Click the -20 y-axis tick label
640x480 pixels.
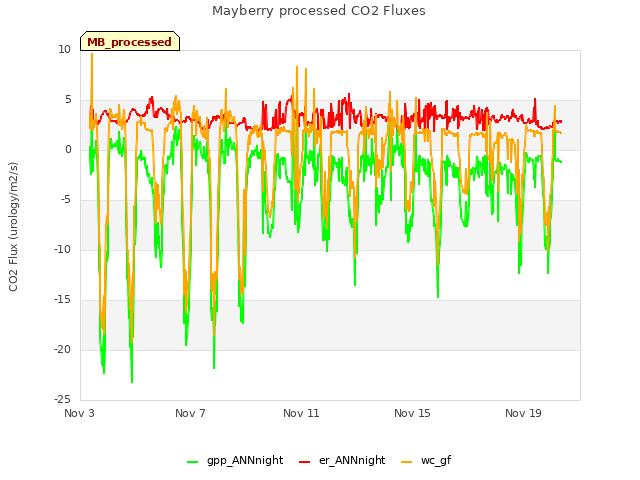[x=63, y=349]
